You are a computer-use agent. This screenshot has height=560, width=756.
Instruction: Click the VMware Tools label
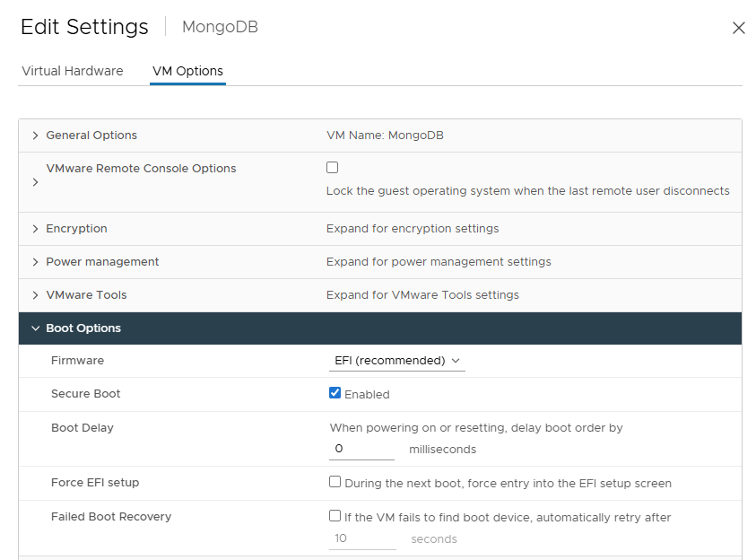pyautogui.click(x=86, y=295)
